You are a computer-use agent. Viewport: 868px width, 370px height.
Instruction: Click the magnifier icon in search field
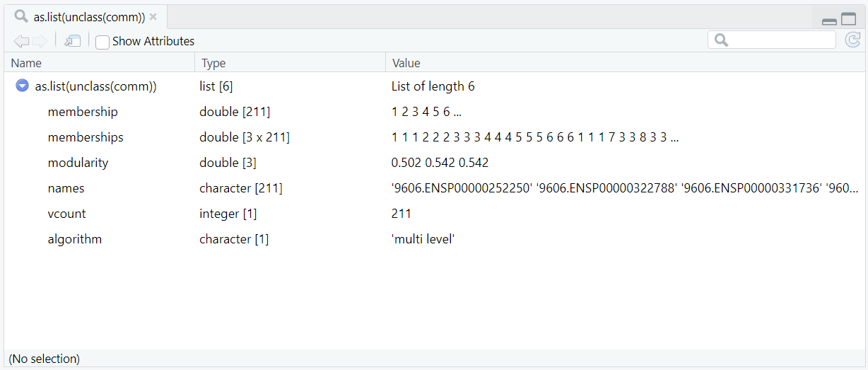[x=721, y=40]
